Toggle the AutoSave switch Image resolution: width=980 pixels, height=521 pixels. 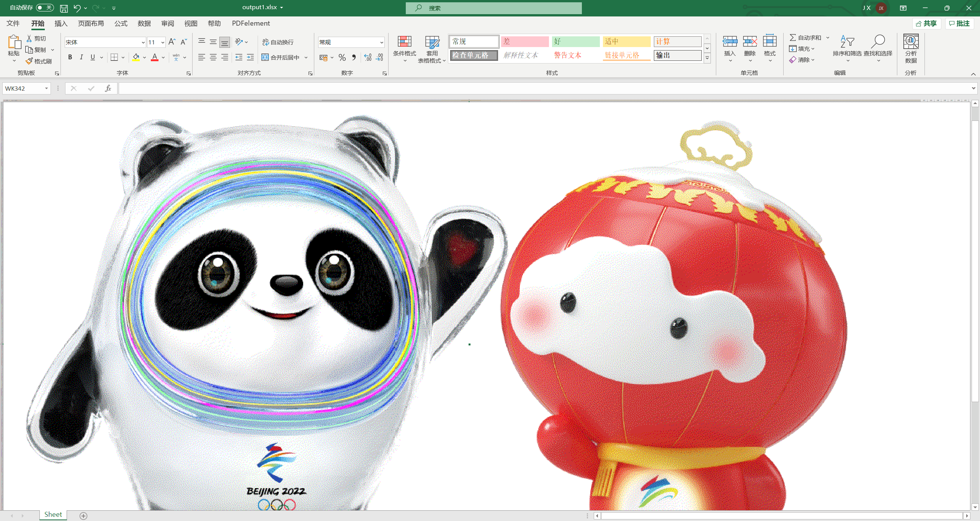click(45, 8)
